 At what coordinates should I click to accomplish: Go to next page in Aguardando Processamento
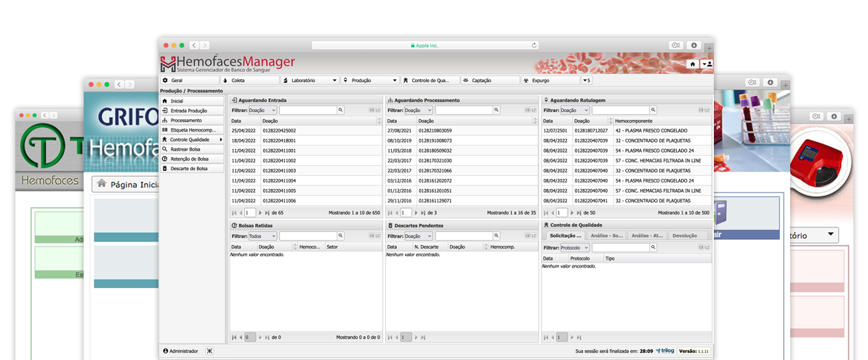417,212
